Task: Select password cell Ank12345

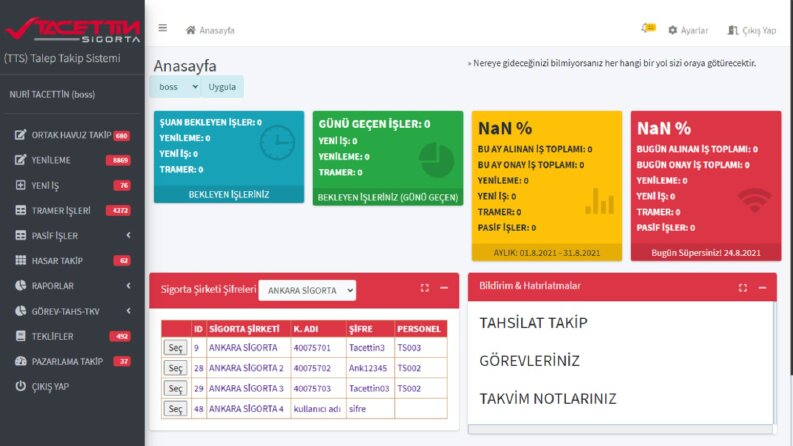Action: tap(368, 368)
